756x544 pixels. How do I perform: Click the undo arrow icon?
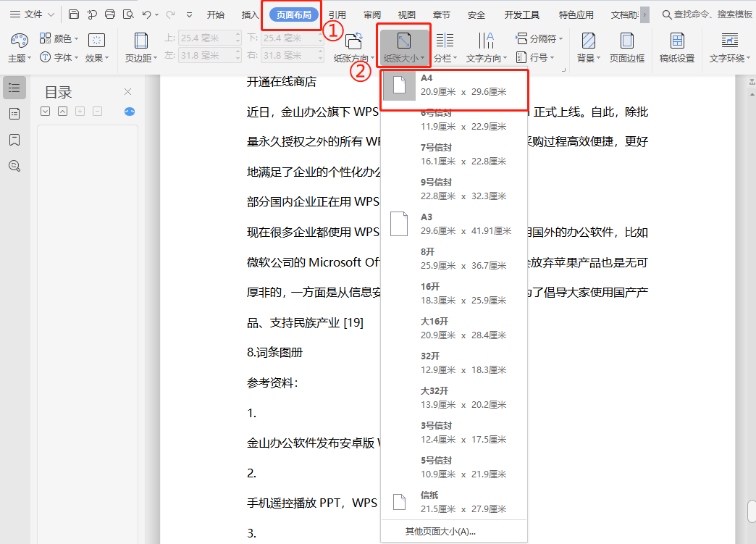pos(147,14)
